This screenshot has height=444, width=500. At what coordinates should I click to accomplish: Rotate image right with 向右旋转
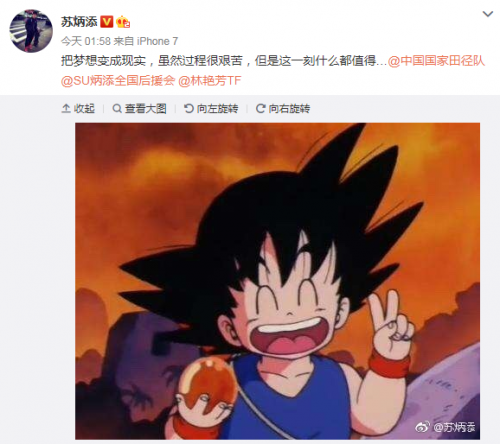tap(283, 109)
